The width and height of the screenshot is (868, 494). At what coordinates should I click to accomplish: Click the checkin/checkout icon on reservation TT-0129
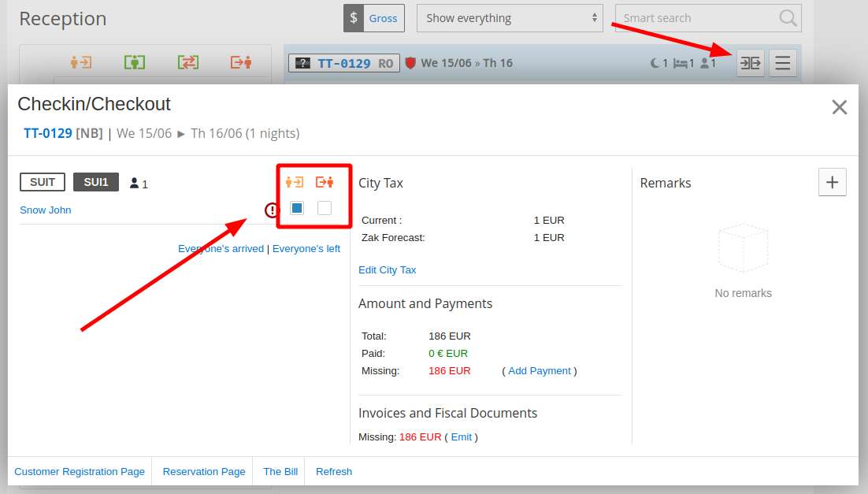750,63
